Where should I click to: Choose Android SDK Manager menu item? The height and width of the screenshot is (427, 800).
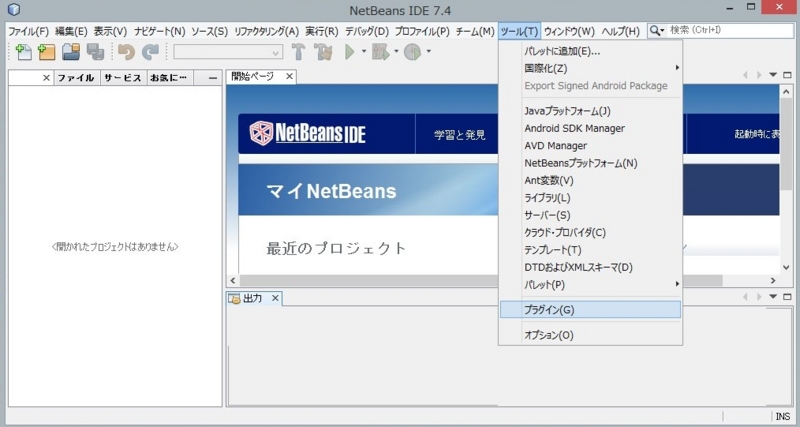click(x=590, y=129)
